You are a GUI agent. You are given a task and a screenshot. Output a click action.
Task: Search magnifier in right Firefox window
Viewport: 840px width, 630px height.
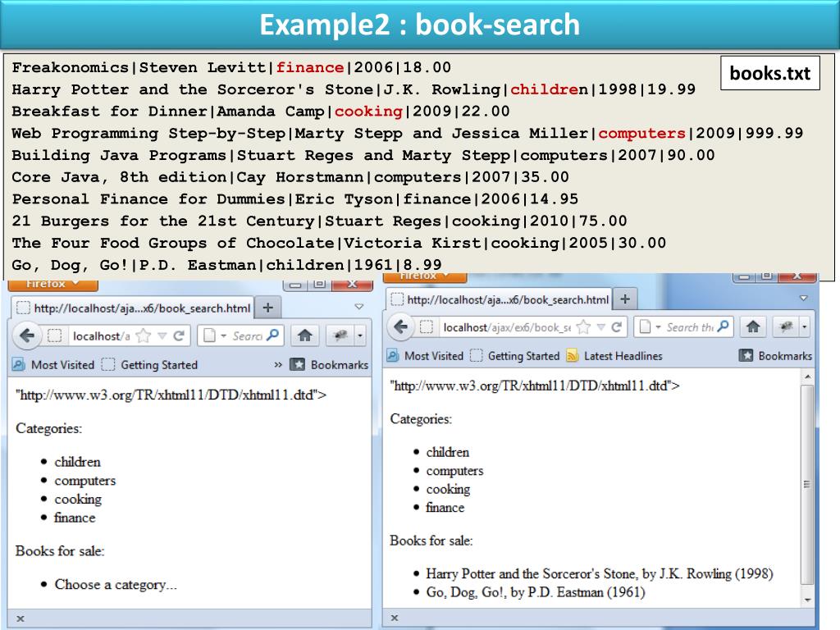(x=723, y=326)
